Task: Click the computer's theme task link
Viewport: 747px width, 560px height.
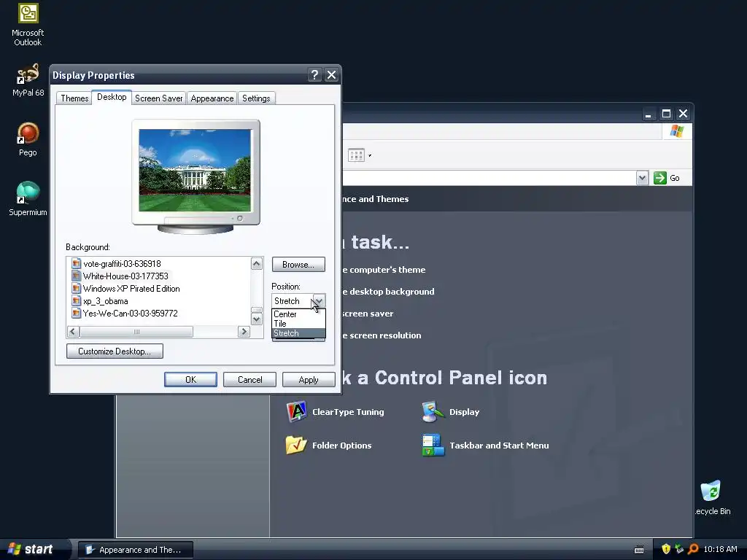Action: pyautogui.click(x=384, y=270)
